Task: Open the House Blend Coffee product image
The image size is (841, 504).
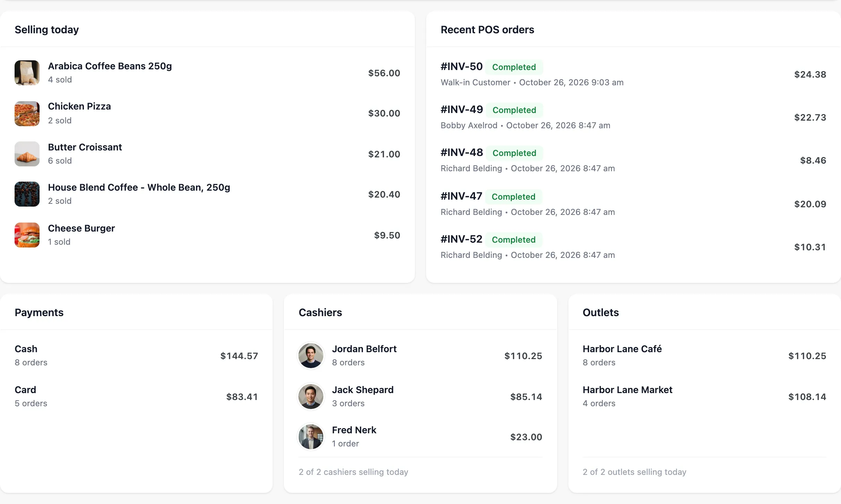Action: (27, 194)
